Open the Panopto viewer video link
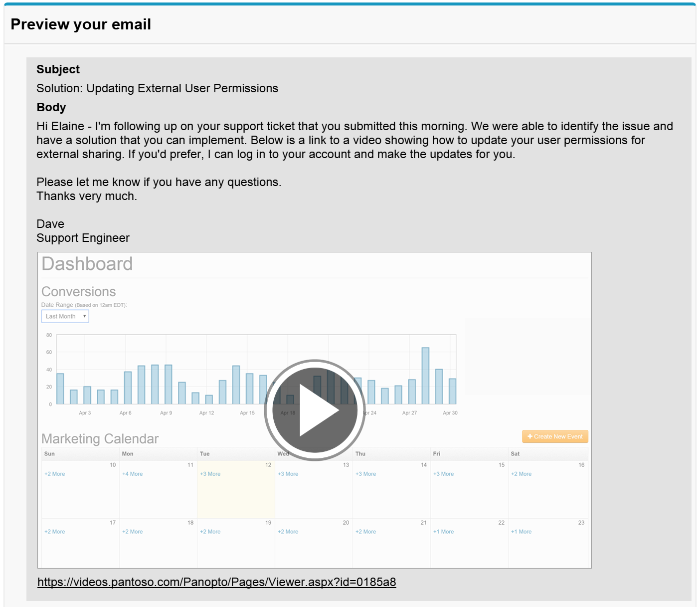This screenshot has height=607, width=700. pyautogui.click(x=217, y=582)
